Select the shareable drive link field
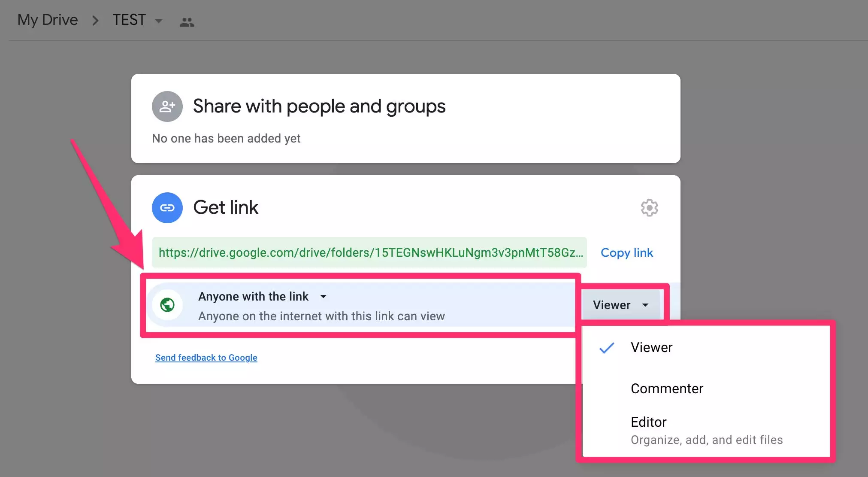The width and height of the screenshot is (868, 477). [369, 252]
